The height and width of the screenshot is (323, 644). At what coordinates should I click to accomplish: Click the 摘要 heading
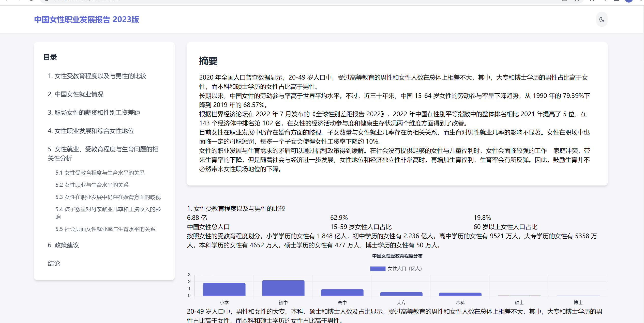click(208, 61)
